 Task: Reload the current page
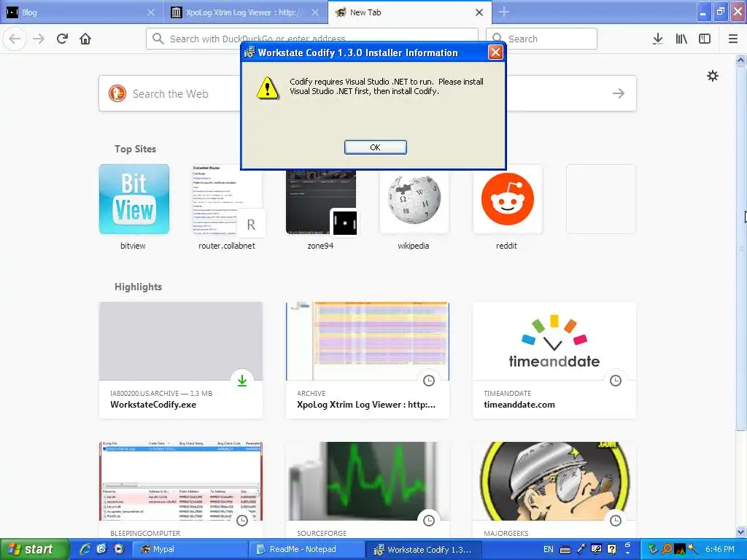click(62, 39)
